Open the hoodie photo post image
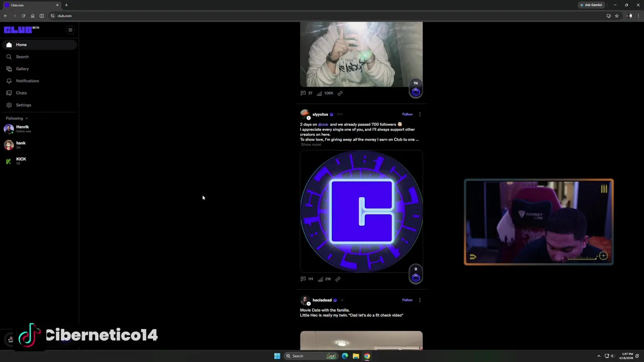 pos(361,54)
